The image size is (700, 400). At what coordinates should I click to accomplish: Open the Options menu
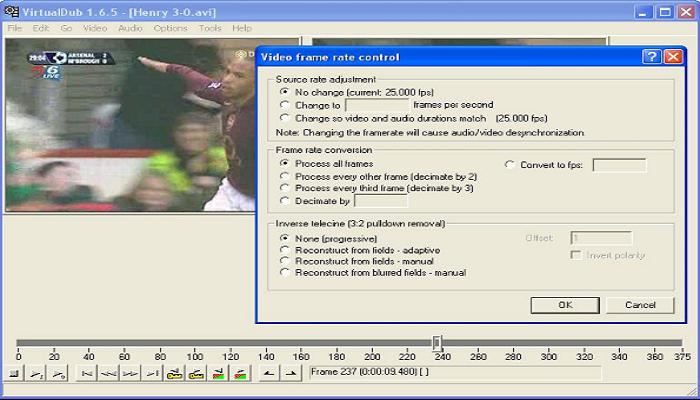pos(171,28)
